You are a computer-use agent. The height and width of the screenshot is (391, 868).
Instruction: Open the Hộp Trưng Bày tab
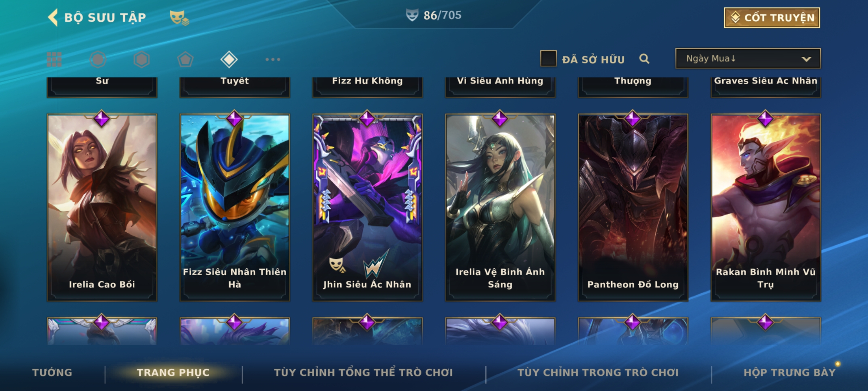(790, 373)
